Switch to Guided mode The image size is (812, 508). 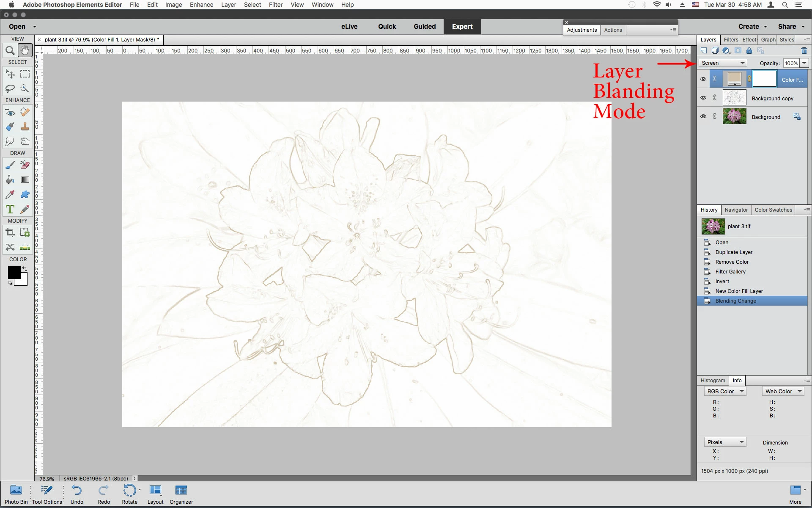pyautogui.click(x=424, y=26)
